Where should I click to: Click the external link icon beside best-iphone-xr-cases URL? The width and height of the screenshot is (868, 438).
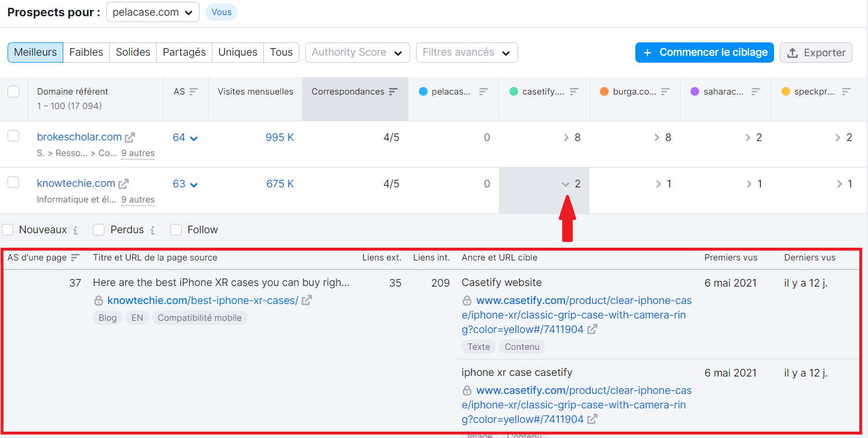click(307, 301)
